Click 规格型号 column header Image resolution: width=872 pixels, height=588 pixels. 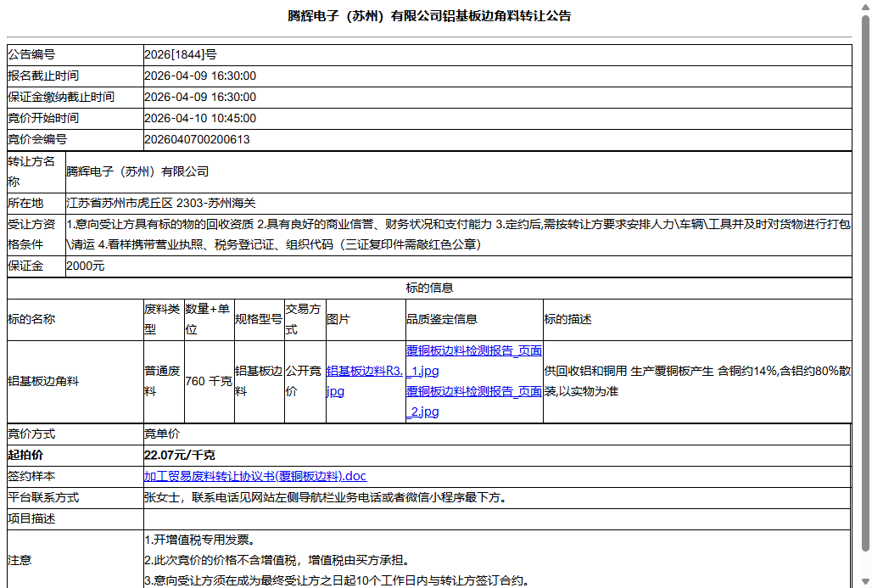259,319
